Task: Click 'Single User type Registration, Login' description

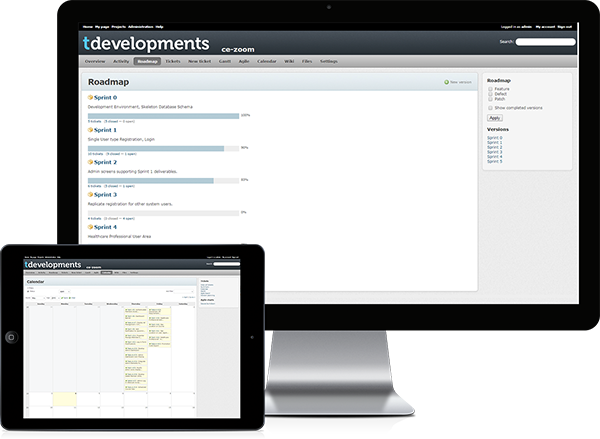Action: pos(121,139)
